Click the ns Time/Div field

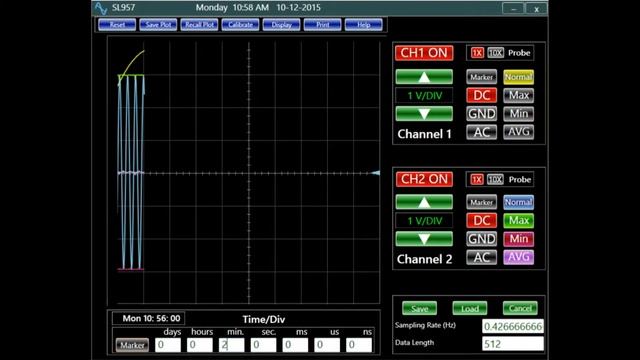pos(359,345)
